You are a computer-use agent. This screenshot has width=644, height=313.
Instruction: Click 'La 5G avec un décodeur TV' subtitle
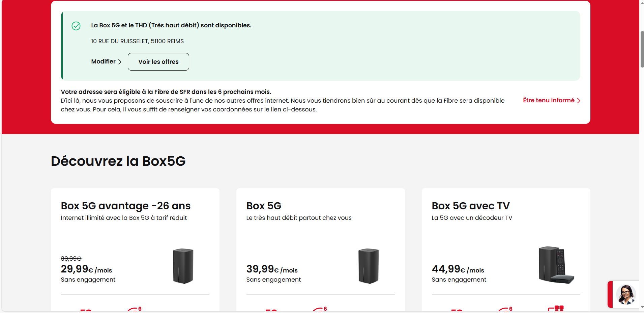coord(472,218)
